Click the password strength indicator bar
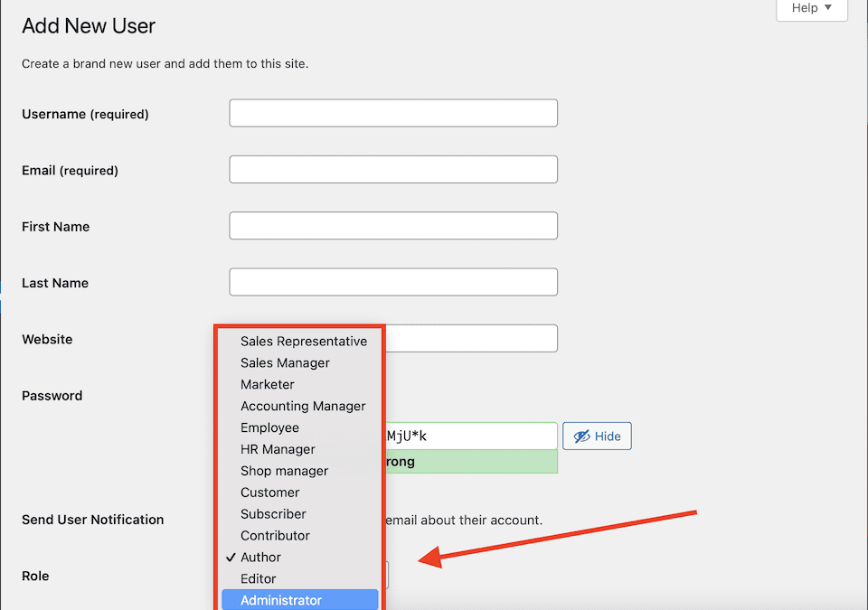 point(471,462)
